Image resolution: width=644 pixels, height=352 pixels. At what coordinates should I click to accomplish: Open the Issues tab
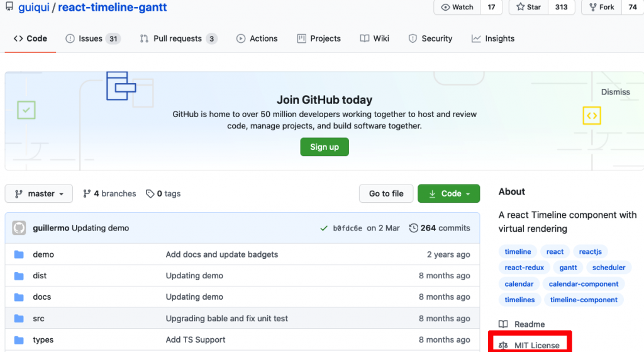coord(93,38)
